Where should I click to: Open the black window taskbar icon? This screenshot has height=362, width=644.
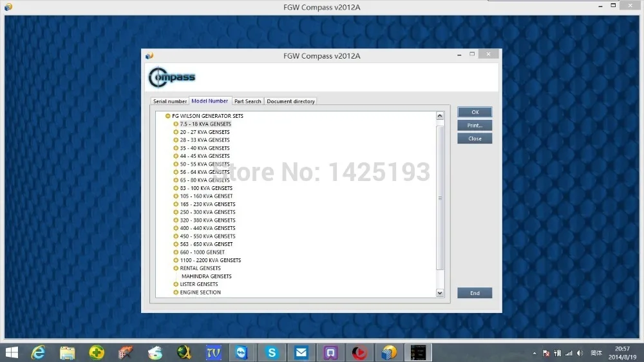(418, 352)
